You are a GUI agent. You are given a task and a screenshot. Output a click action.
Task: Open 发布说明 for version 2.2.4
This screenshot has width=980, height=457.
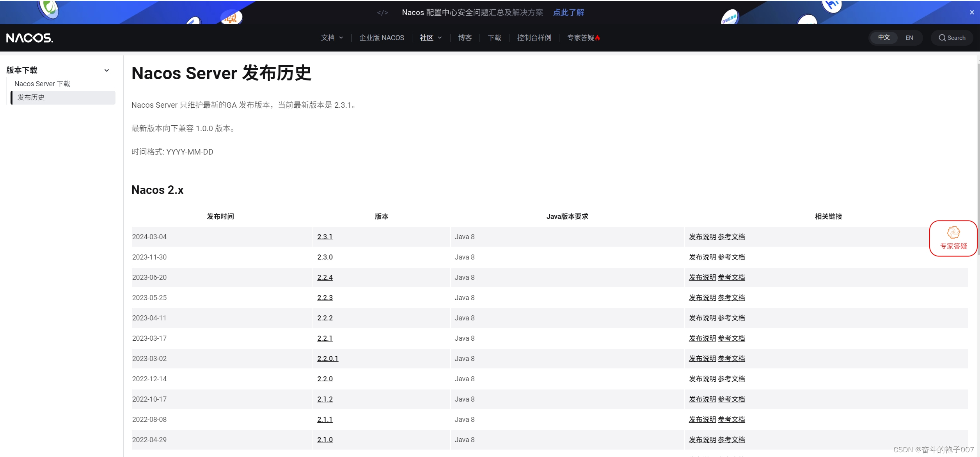702,277
